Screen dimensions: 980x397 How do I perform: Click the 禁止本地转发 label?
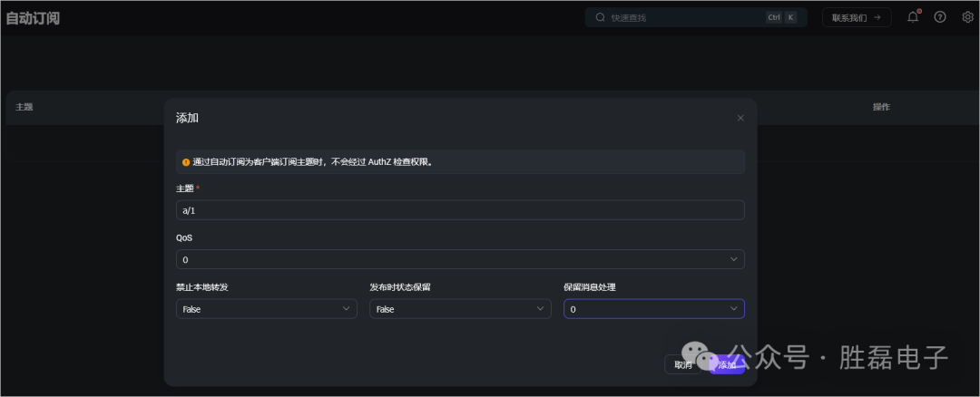[x=201, y=287]
